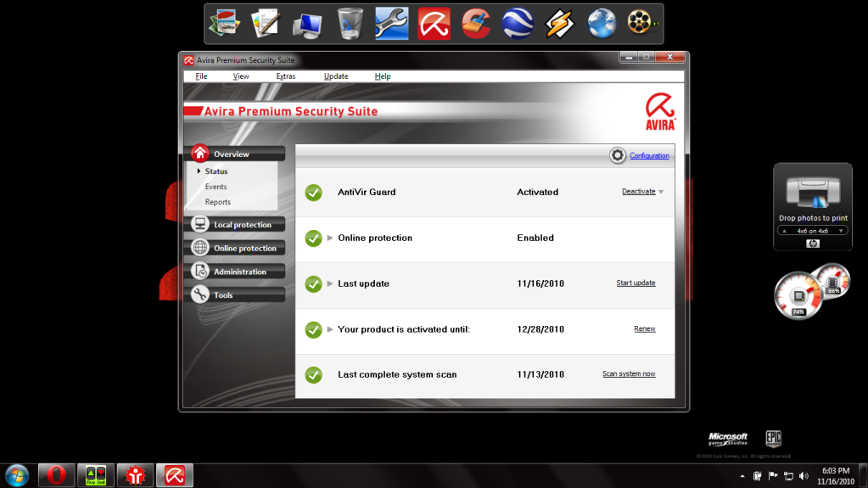Click the Start update link
Screen dimensions: 868x488
(636, 283)
